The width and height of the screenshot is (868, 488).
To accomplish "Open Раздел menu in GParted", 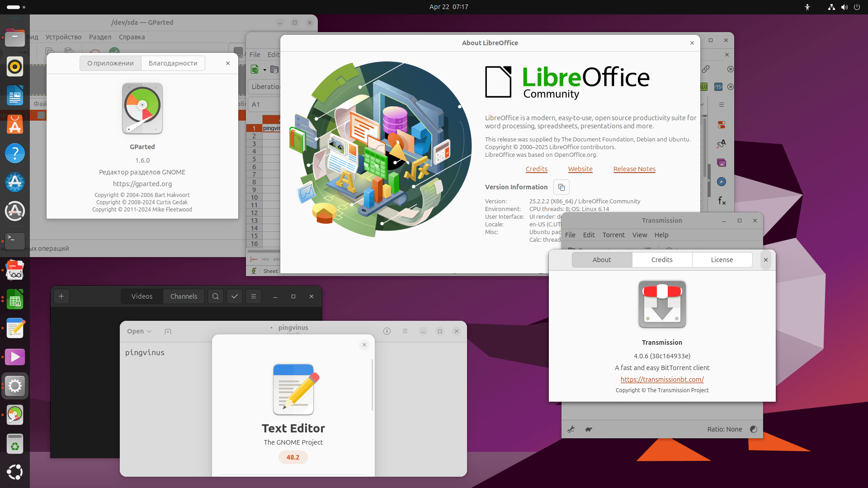I will tap(100, 37).
